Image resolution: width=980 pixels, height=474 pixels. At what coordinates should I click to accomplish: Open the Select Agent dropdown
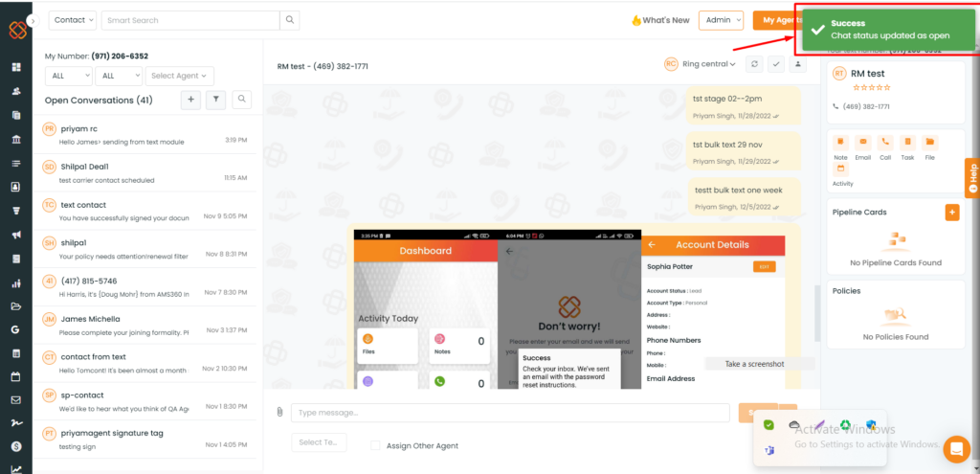point(179,76)
